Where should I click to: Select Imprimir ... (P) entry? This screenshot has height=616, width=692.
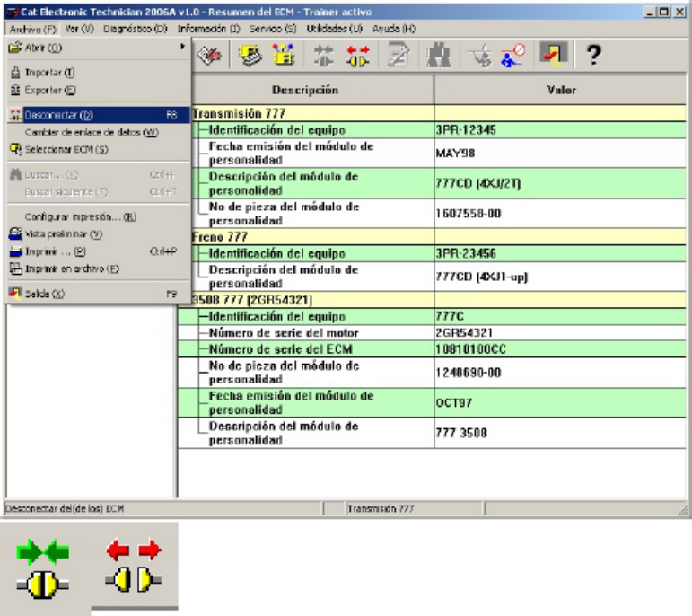[98, 251]
